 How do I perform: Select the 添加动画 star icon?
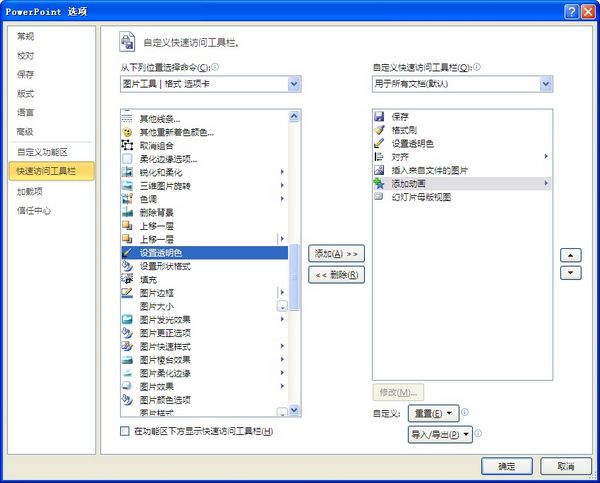point(378,184)
